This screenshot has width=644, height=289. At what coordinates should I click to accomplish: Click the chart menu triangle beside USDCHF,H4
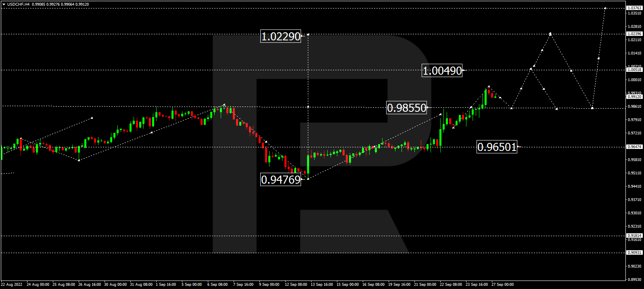tap(4, 4)
